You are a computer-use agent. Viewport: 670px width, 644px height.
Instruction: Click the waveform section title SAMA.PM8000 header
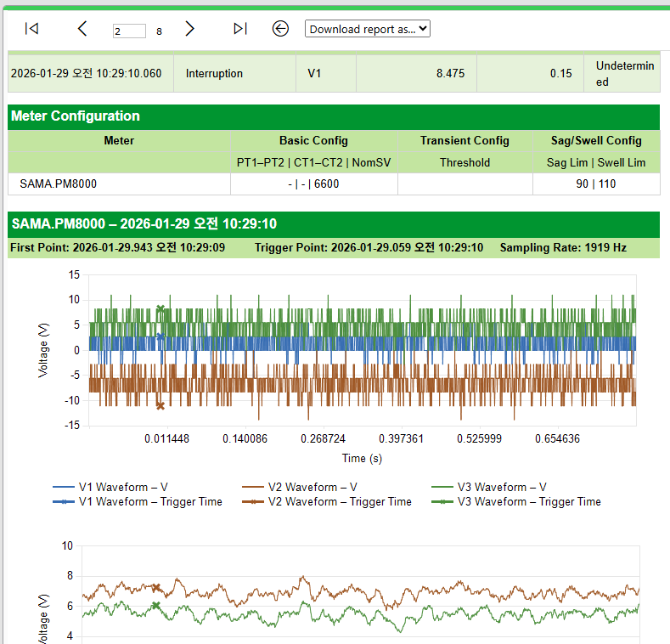334,224
